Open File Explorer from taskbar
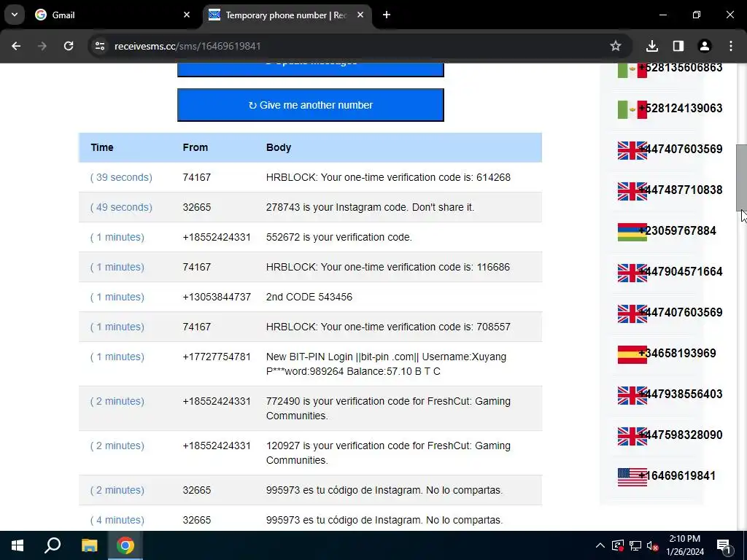 pos(89,545)
